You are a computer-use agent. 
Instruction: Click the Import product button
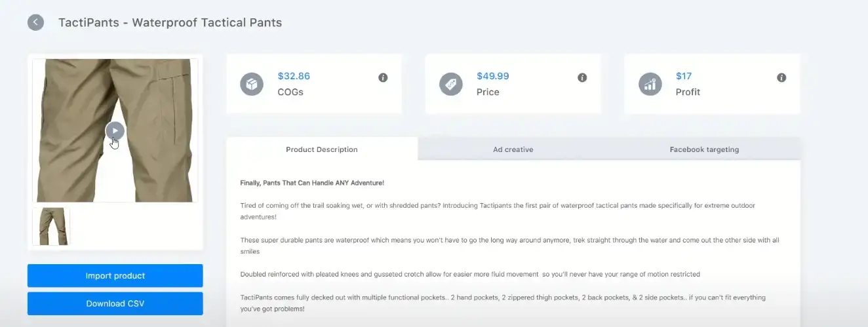(115, 276)
